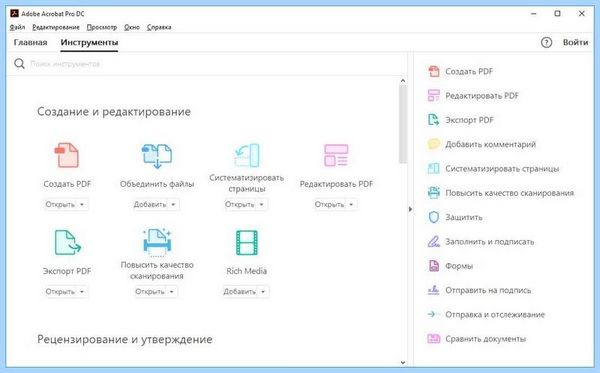Select Добавить комментарий label in sidebar
The image size is (600, 373).
(x=490, y=144)
